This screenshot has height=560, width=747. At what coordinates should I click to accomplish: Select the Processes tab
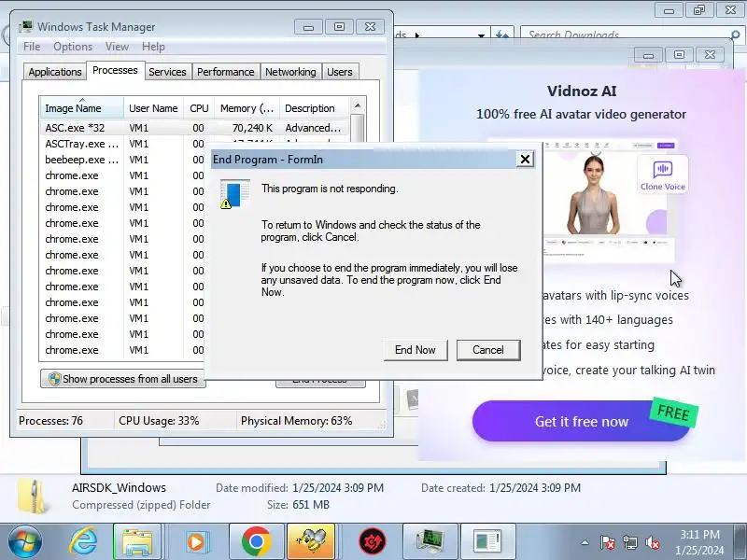(x=115, y=71)
